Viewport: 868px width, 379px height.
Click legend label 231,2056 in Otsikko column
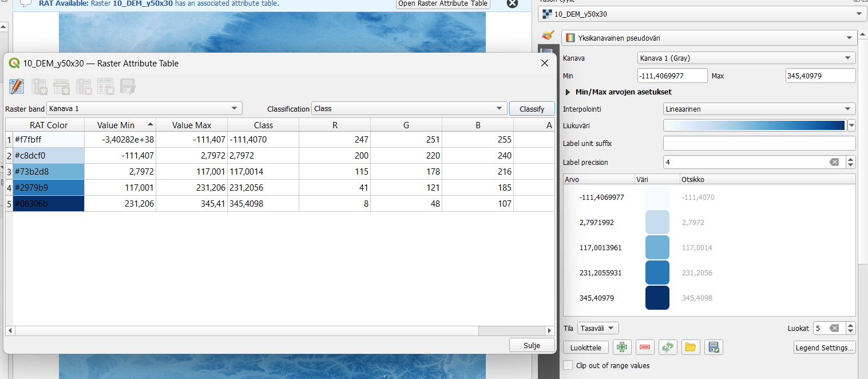(x=697, y=273)
